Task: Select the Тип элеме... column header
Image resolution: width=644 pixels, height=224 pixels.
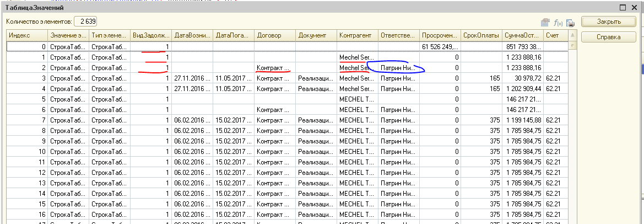Action: [x=109, y=36]
